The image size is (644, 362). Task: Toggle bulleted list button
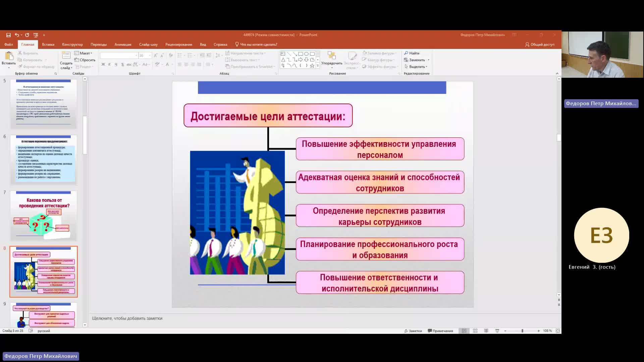pyautogui.click(x=179, y=55)
